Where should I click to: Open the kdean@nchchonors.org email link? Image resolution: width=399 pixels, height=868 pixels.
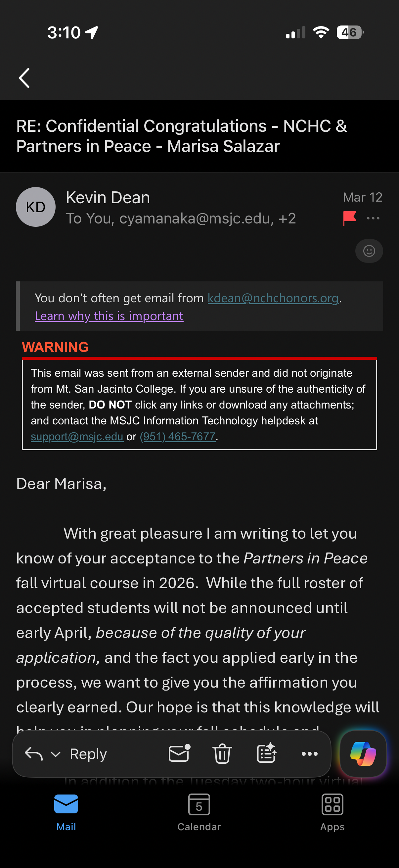point(273,298)
